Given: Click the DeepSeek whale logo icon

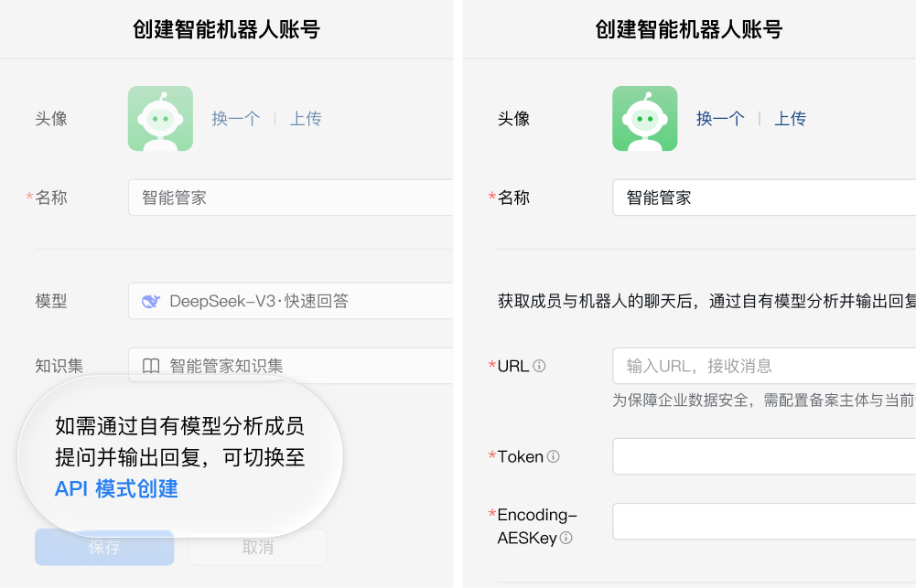Looking at the screenshot, I should pos(151,301).
